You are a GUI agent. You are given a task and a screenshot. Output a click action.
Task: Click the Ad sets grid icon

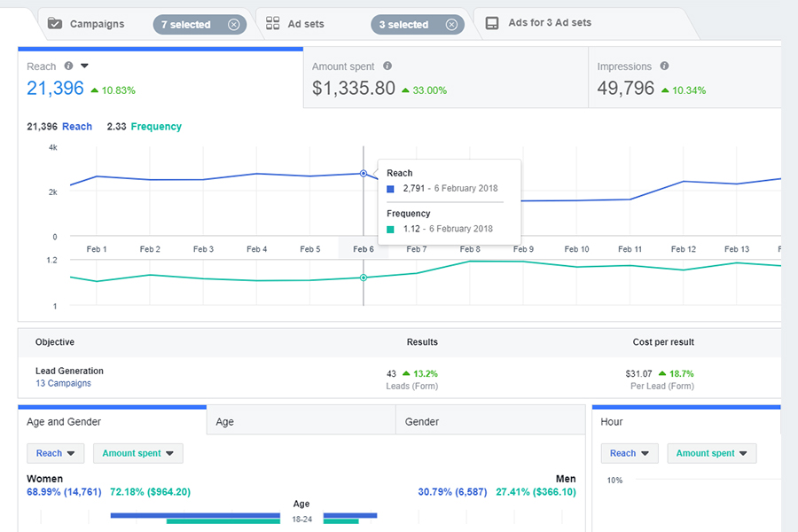273,24
